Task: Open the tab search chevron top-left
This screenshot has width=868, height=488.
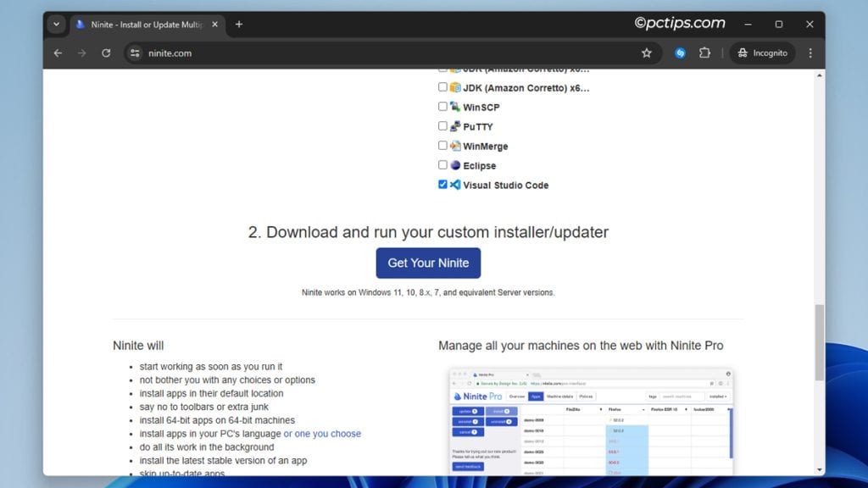Action: tap(56, 24)
